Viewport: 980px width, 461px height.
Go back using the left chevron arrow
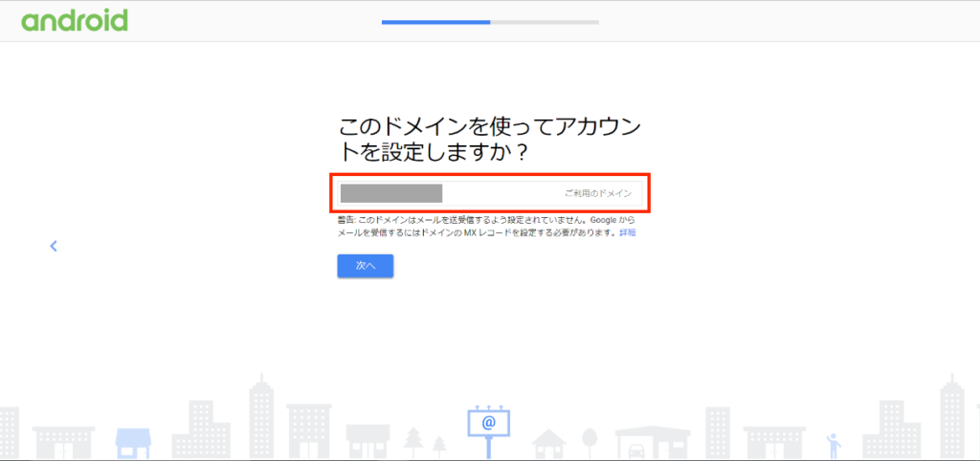[54, 246]
